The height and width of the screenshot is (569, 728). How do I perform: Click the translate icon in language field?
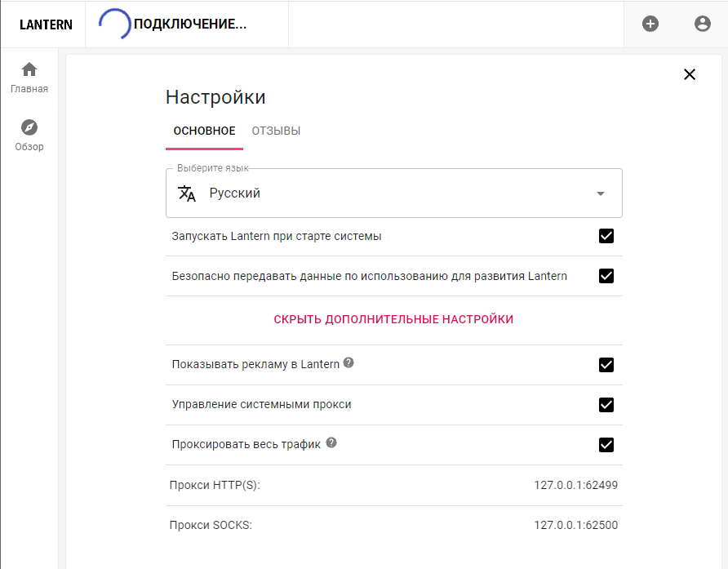click(185, 193)
